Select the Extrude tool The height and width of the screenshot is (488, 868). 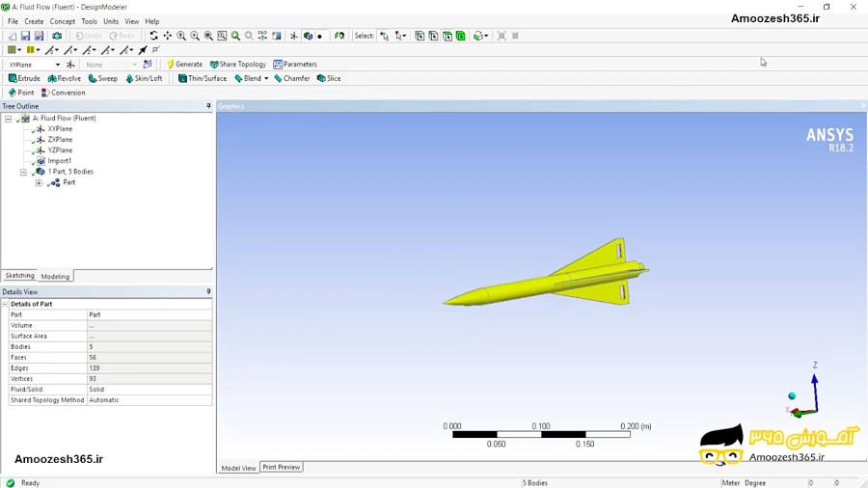pyautogui.click(x=24, y=78)
